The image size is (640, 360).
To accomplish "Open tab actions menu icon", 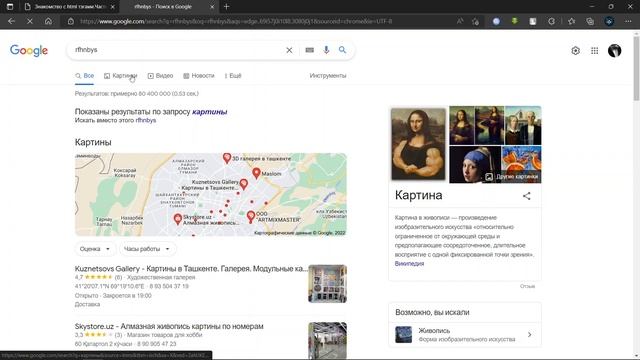I will (10, 7).
